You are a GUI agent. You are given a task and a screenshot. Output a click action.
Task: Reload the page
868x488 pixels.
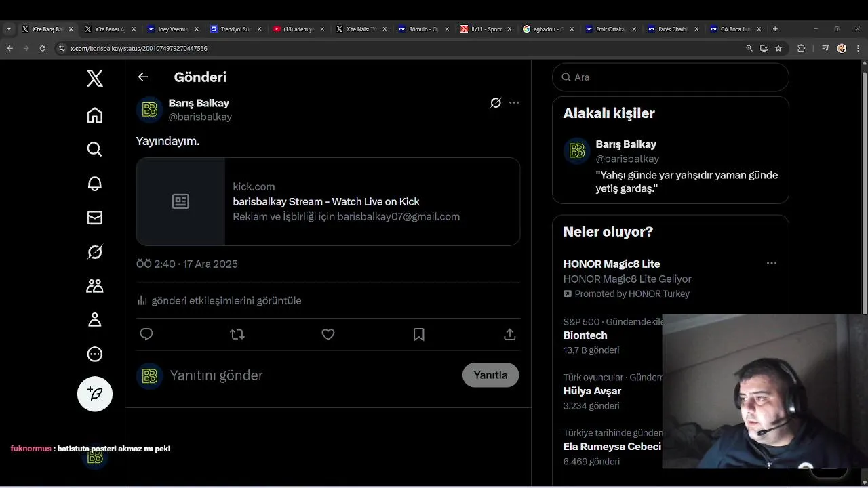pyautogui.click(x=43, y=48)
